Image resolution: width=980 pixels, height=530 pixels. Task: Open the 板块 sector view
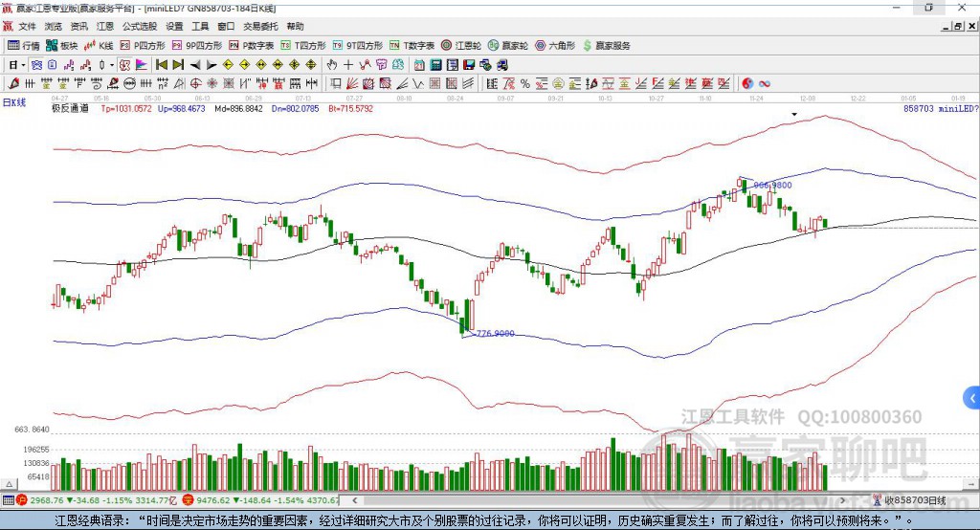[62, 46]
